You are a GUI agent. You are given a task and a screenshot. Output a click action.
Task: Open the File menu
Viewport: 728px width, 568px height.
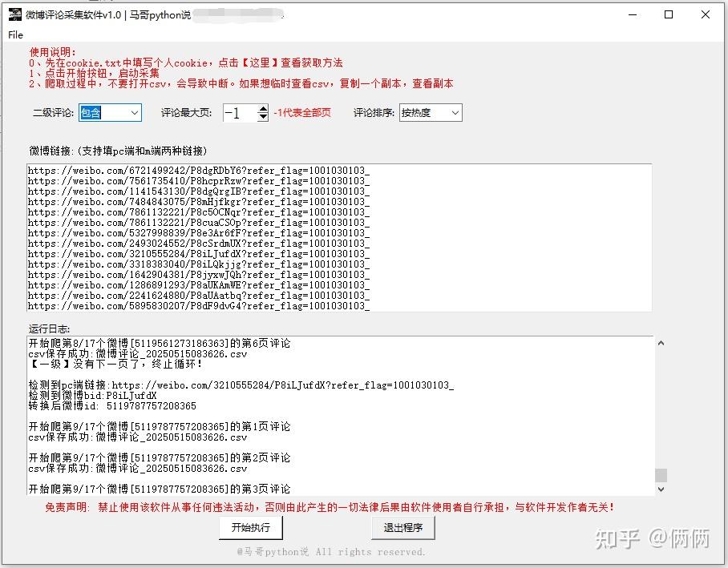pos(15,34)
